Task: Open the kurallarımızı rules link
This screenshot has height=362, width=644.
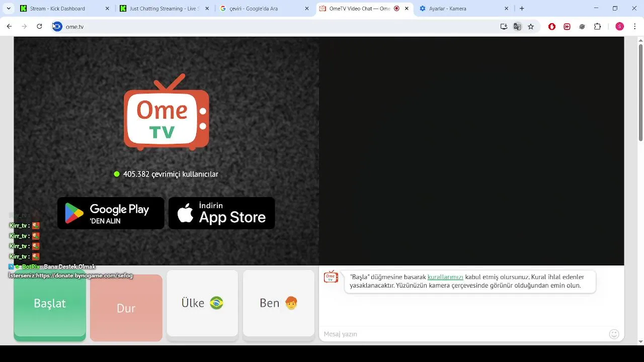Action: (x=445, y=277)
